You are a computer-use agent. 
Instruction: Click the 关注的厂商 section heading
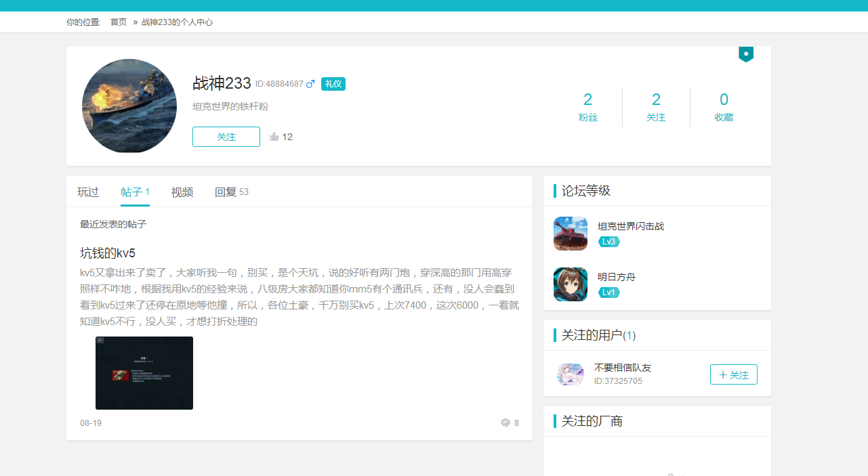pyautogui.click(x=592, y=421)
